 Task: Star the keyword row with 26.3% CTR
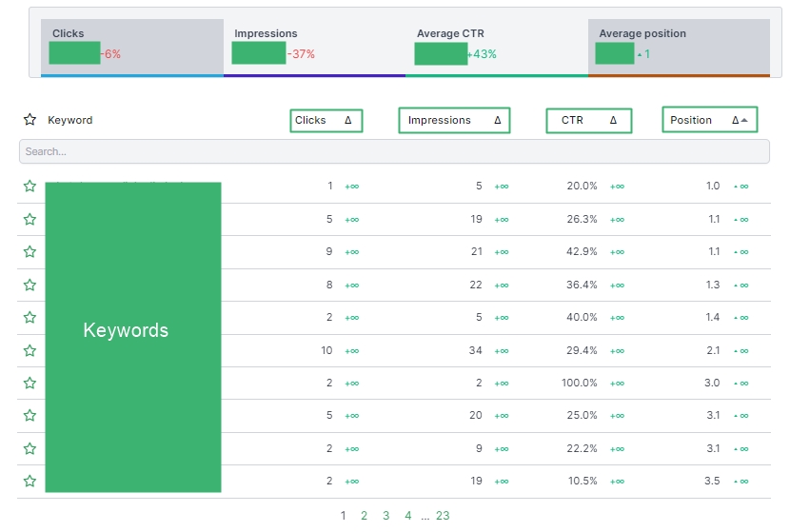(x=30, y=219)
